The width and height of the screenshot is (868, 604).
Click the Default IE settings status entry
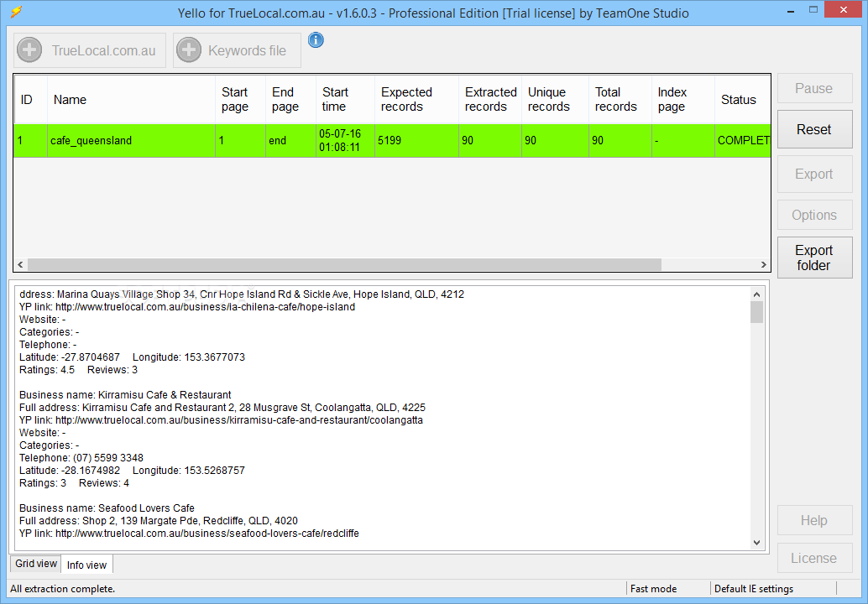click(x=753, y=589)
